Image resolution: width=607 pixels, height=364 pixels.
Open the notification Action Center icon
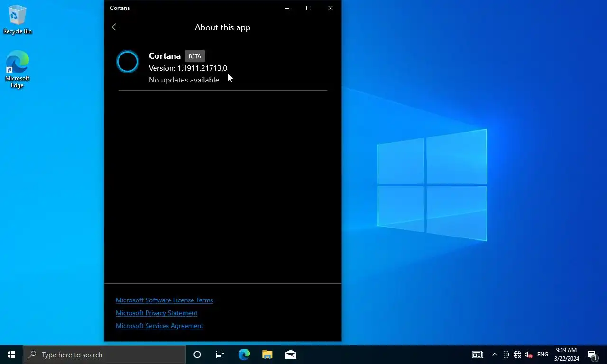pyautogui.click(x=592, y=355)
